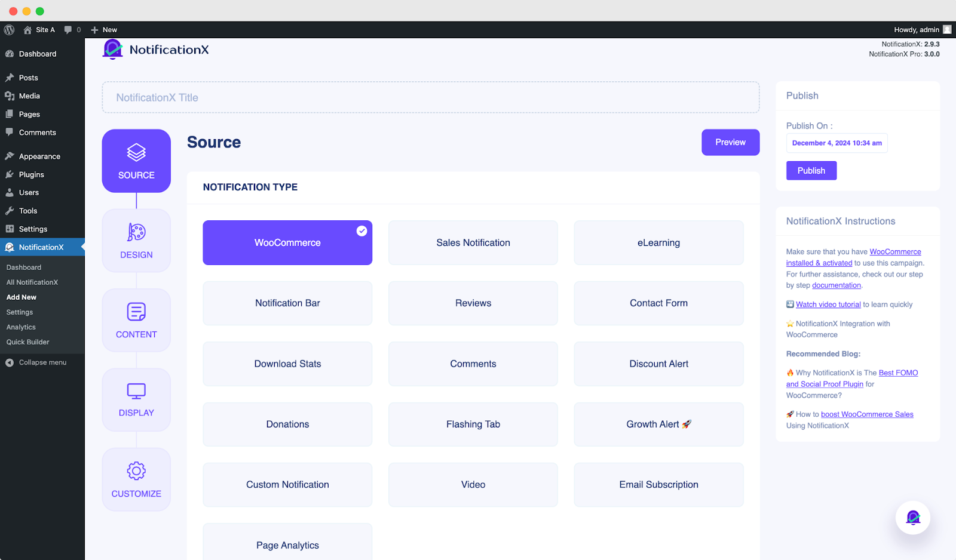Focus the NotificationX Title field
Screen dimensions: 956x560
click(431, 97)
